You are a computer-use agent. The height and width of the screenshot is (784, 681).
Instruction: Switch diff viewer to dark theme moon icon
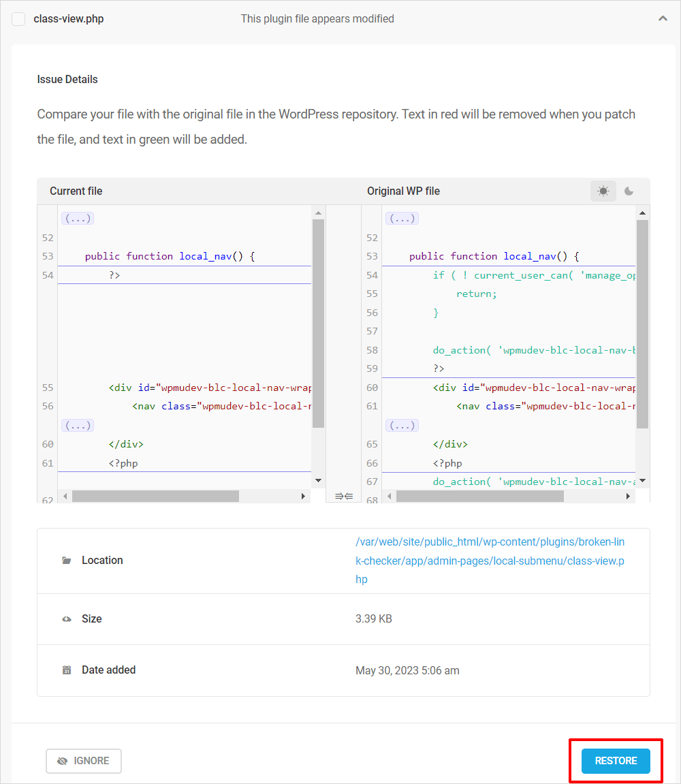pyautogui.click(x=629, y=191)
